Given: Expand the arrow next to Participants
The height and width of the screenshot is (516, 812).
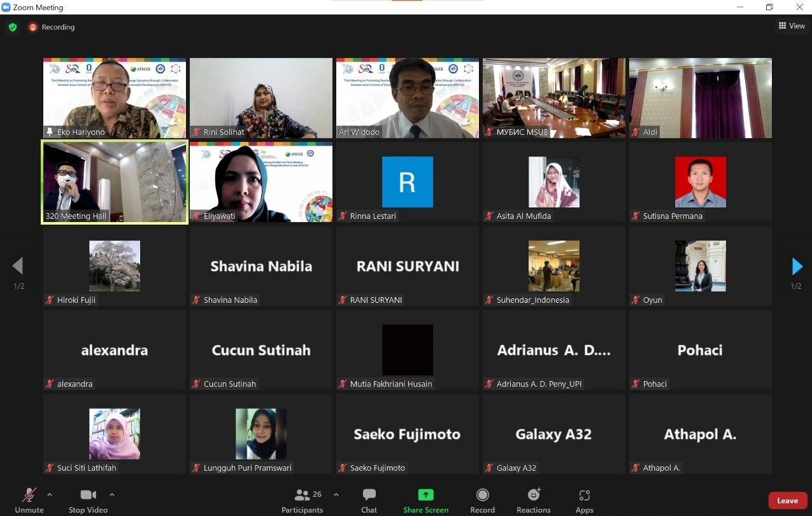Looking at the screenshot, I should point(336,494).
